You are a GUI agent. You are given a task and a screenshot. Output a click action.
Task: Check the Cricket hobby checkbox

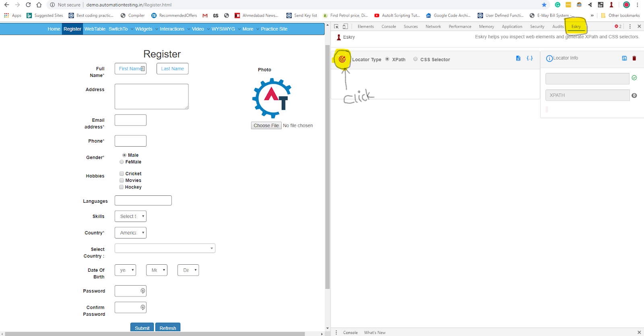click(x=122, y=174)
